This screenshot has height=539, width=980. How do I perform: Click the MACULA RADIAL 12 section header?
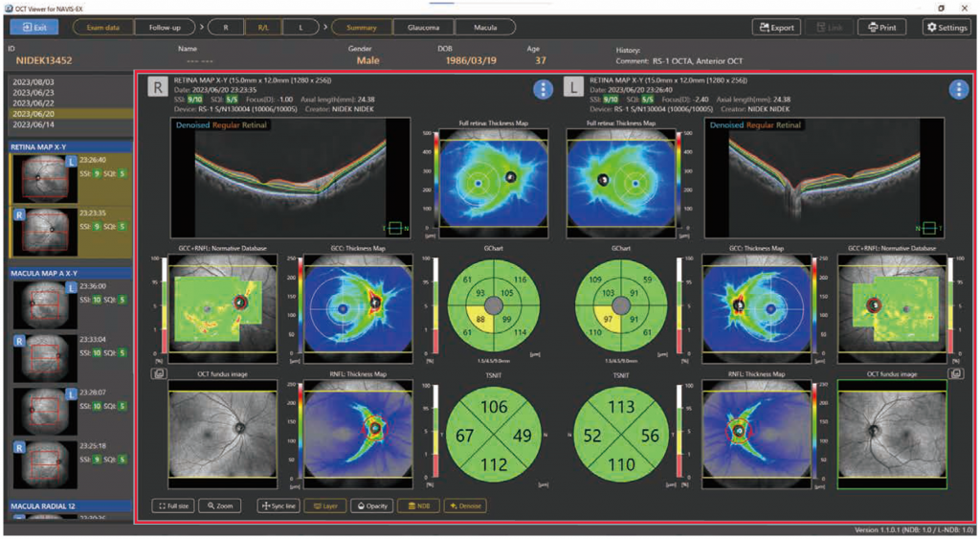coord(70,505)
